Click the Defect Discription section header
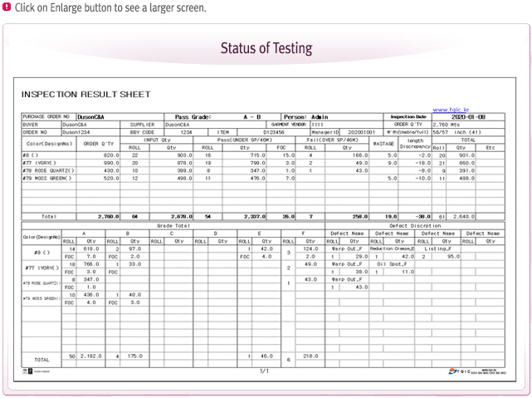Screen dimensions: 532x398 [x=415, y=225]
